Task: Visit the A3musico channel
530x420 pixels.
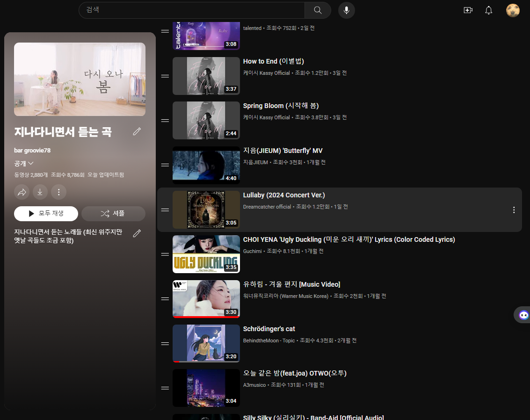Action: pyautogui.click(x=254, y=385)
